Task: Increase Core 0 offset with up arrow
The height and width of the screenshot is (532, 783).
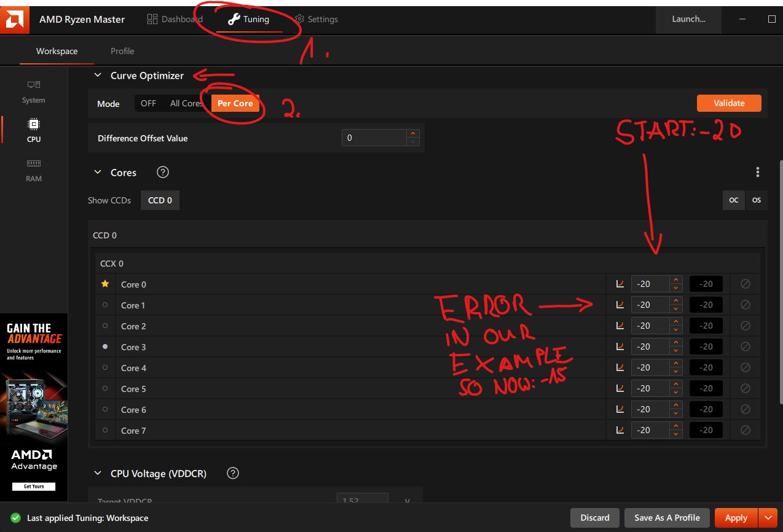Action: pos(676,280)
